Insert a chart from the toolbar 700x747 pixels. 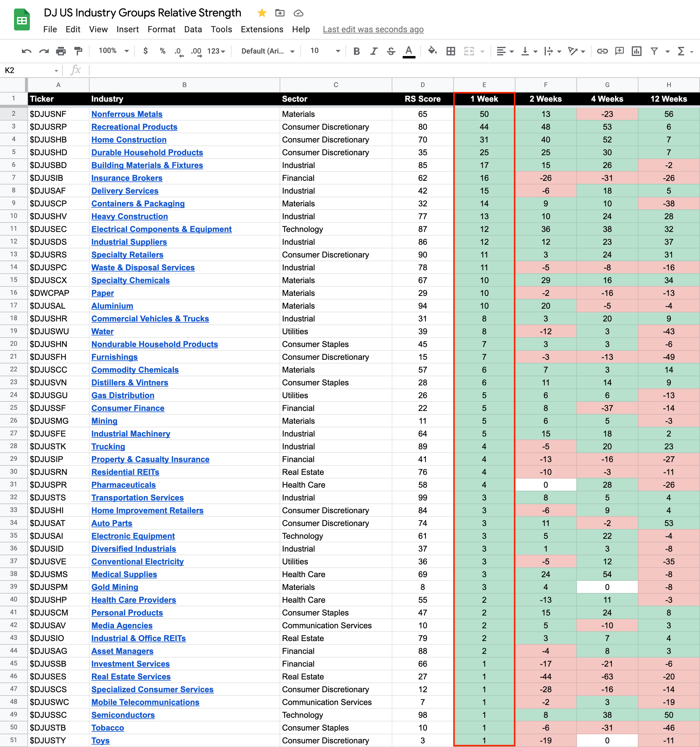click(636, 51)
